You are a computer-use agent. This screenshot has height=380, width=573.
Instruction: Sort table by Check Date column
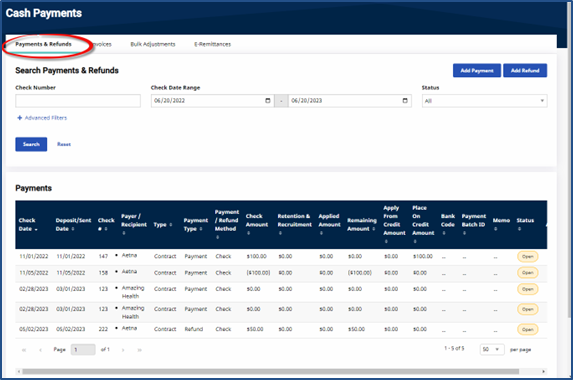(x=28, y=224)
